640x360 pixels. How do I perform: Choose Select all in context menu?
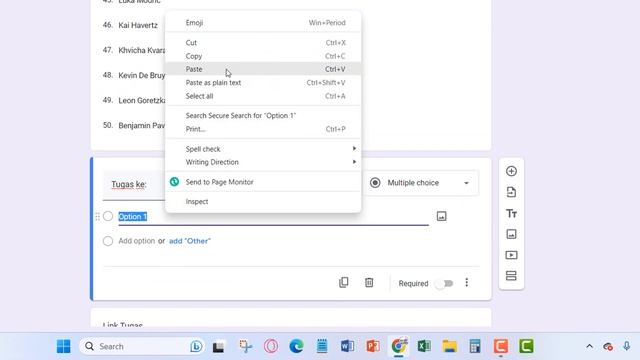pyautogui.click(x=263, y=96)
